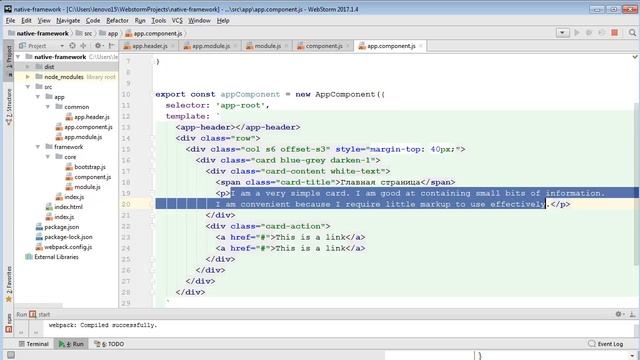Collapse the src folder arrow
This screenshot has width=640, height=360.
[x=28, y=87]
